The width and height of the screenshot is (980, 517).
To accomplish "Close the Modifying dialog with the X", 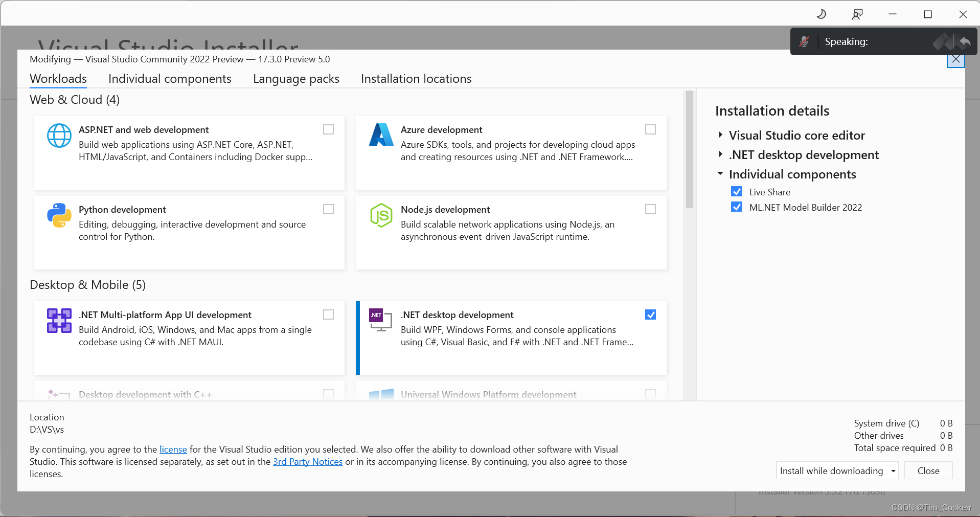I will tap(956, 59).
